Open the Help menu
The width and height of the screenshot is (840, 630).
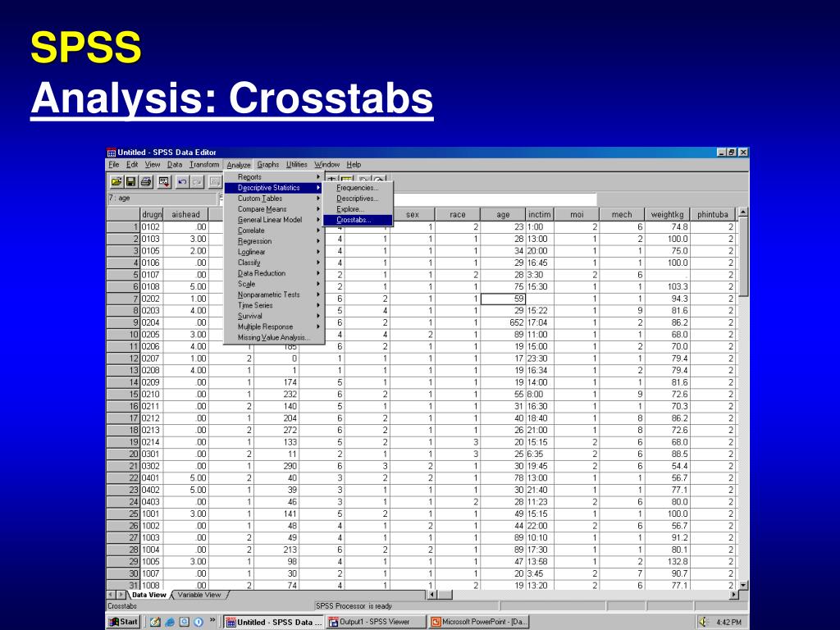coord(354,164)
